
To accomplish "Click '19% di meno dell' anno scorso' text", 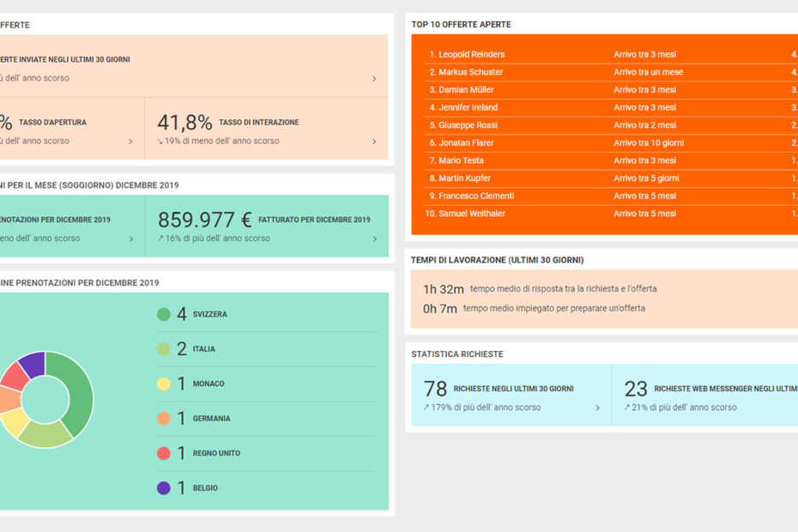I will (222, 141).
